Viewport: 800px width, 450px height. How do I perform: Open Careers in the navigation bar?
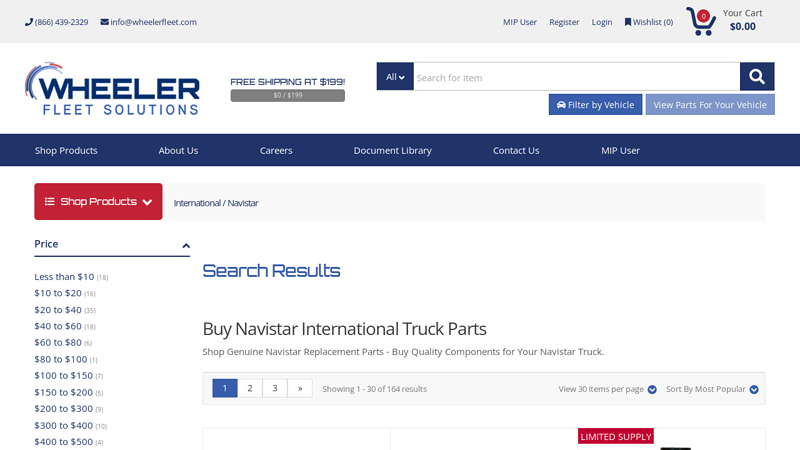276,151
